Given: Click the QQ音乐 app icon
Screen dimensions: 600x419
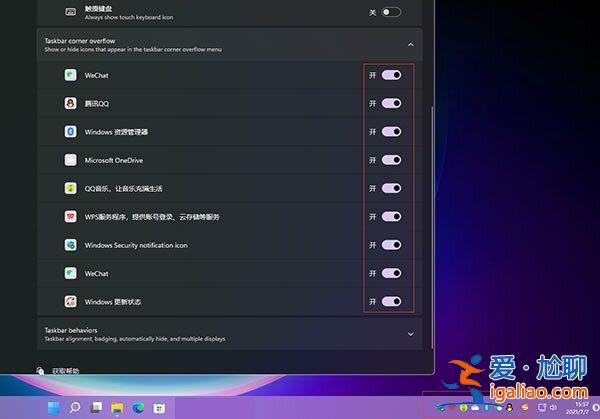Looking at the screenshot, I should click(70, 188).
